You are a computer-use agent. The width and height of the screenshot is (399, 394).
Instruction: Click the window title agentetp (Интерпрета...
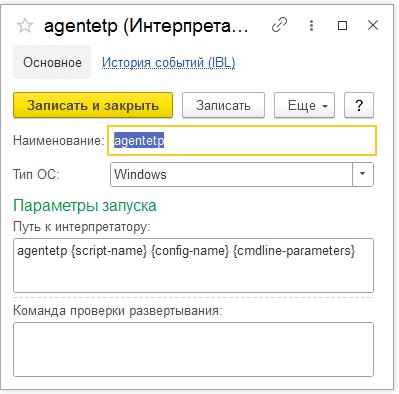click(x=146, y=26)
